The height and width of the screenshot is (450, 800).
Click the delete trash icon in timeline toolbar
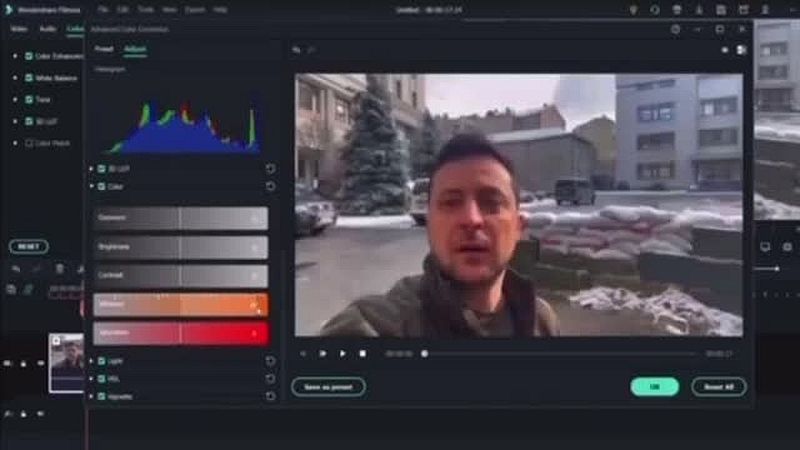pyautogui.click(x=60, y=269)
